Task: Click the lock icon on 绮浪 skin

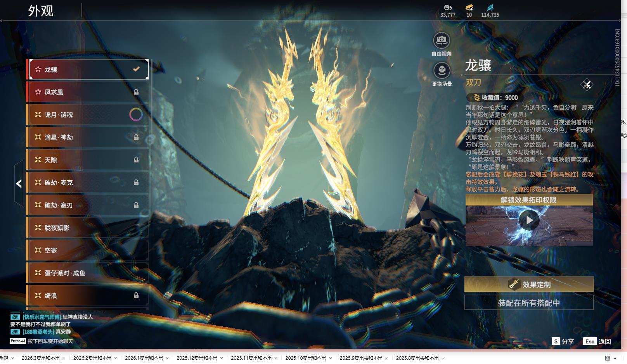Action: 136,295
